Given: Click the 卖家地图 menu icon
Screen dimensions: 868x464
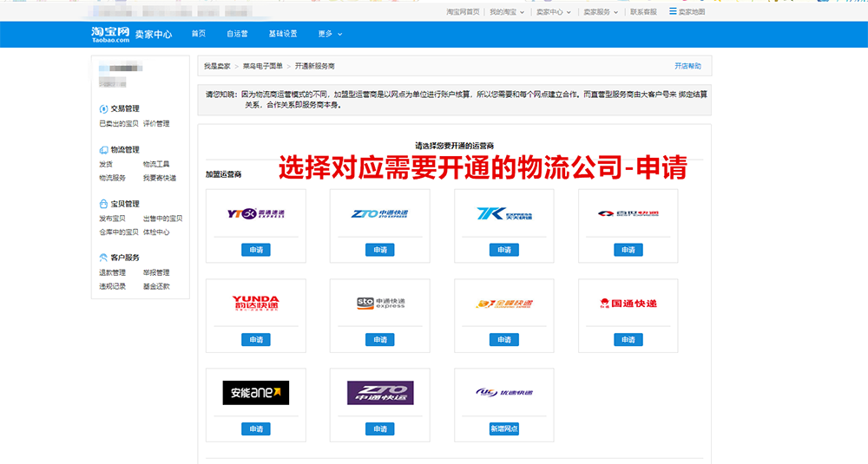Looking at the screenshot, I should tap(673, 11).
